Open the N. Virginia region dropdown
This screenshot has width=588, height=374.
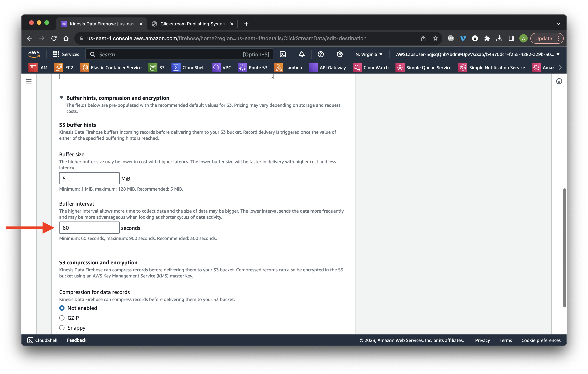(x=369, y=54)
